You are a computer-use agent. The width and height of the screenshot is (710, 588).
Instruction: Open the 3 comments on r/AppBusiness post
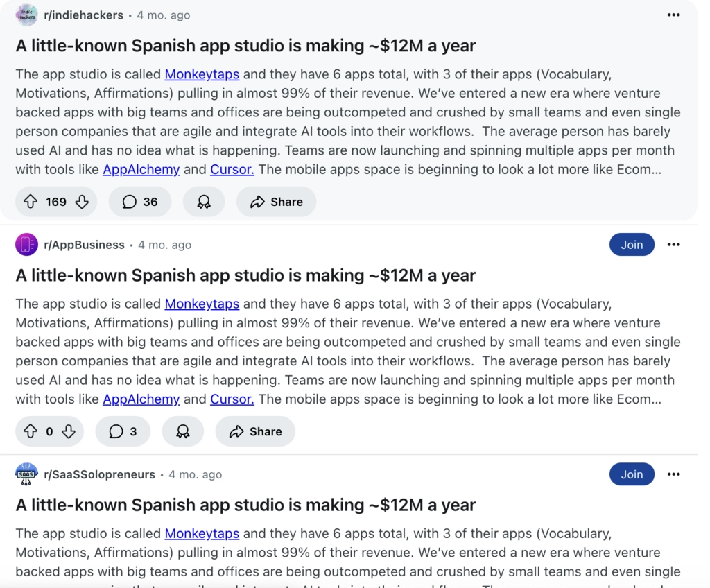[123, 431]
